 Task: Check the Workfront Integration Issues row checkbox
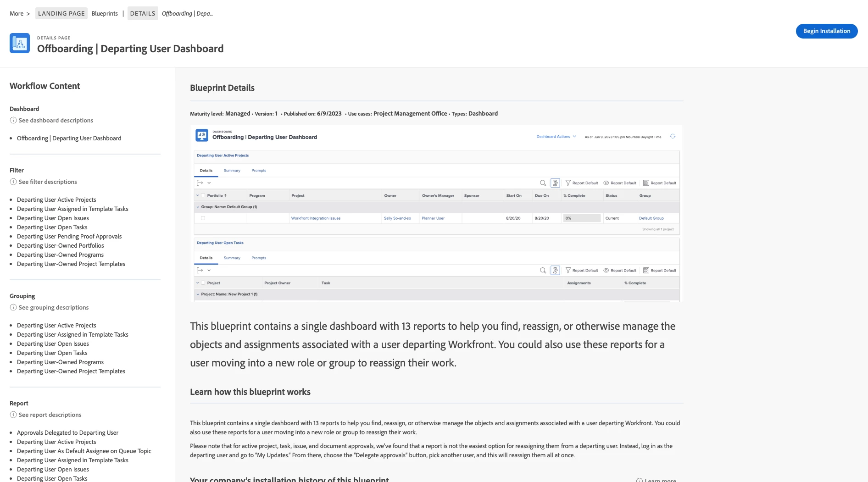point(203,218)
